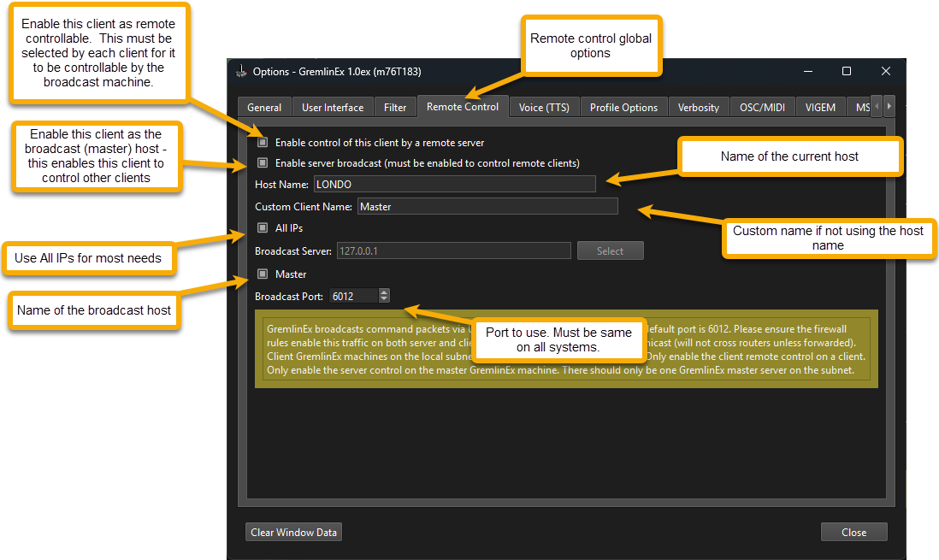Viewport: 939px width, 560px height.
Task: Click the GremlinEx joystick icon in title bar
Action: pyautogui.click(x=241, y=72)
